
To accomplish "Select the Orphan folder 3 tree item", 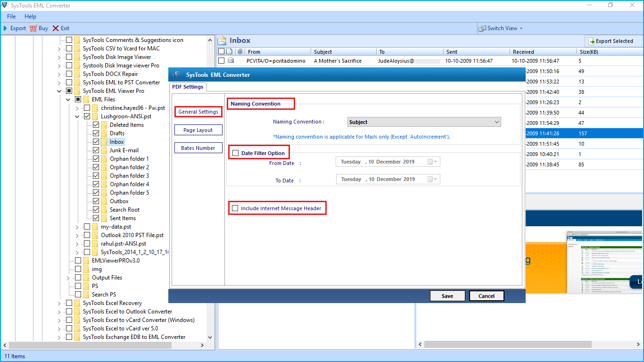I will pos(129,176).
